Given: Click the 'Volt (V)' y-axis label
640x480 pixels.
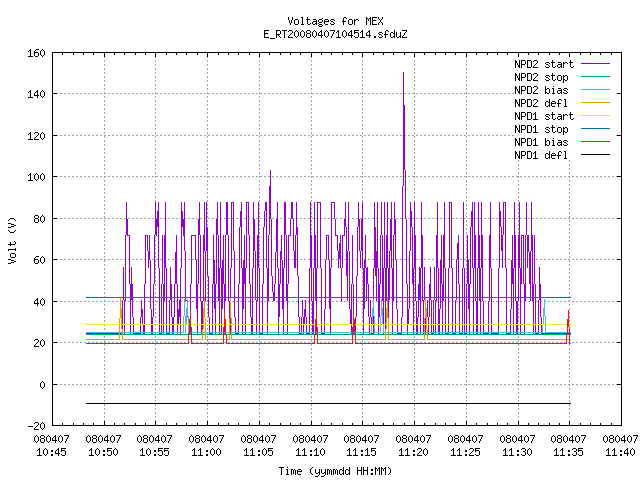Looking at the screenshot, I should 13,240.
